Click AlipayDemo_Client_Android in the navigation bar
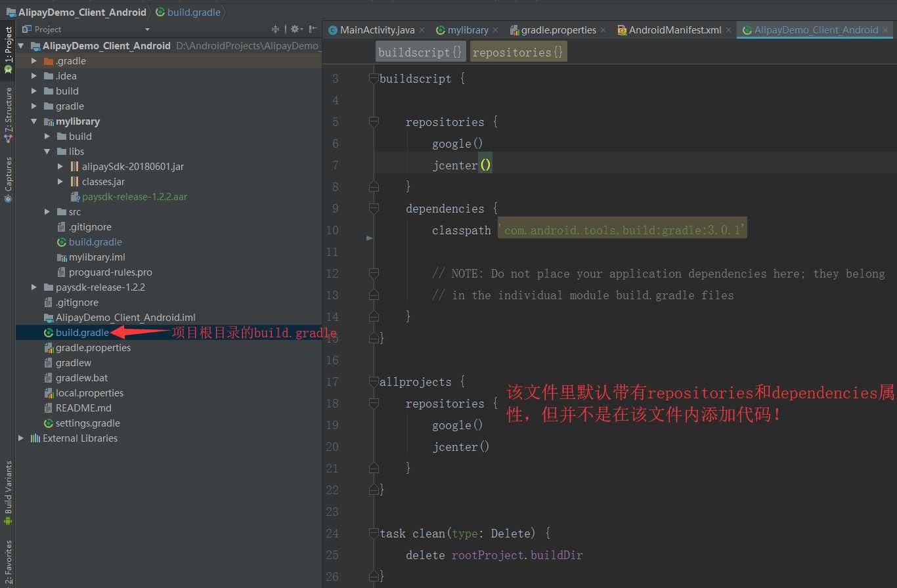Viewport: 897px width, 588px height. [82, 12]
